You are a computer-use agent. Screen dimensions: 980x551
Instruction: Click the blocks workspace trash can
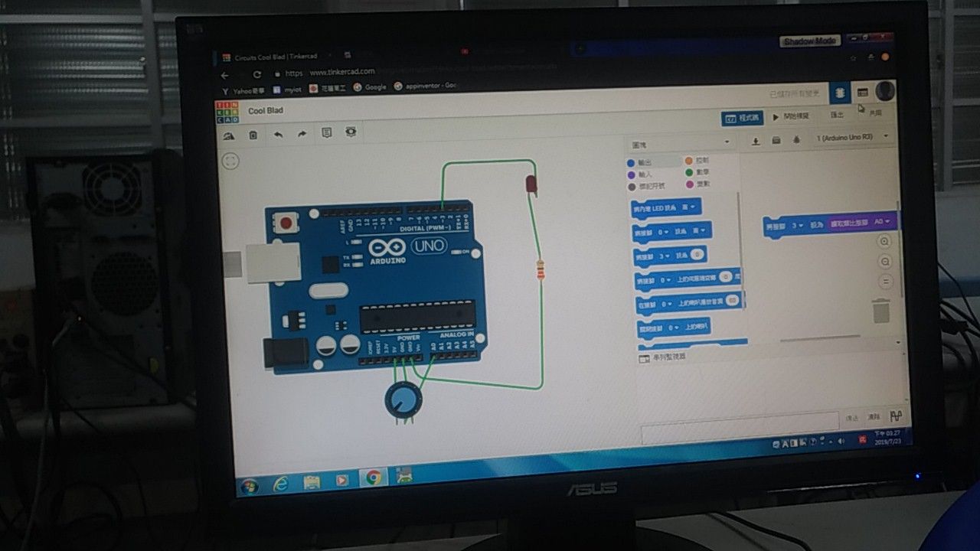coord(880,311)
